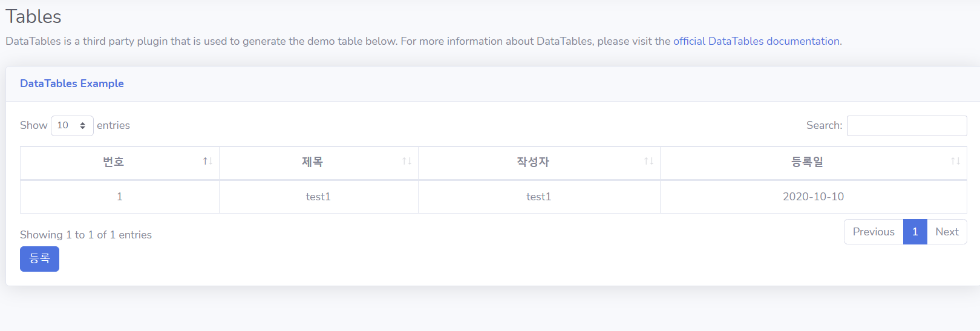Click the 등록일 column header text
The height and width of the screenshot is (331, 980).
point(807,162)
